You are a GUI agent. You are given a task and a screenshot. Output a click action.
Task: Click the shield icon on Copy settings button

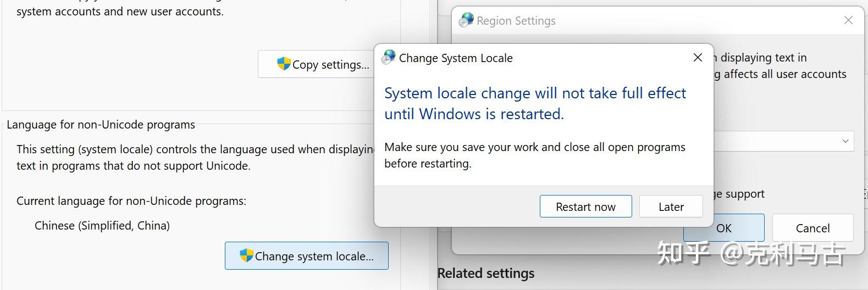coord(284,64)
